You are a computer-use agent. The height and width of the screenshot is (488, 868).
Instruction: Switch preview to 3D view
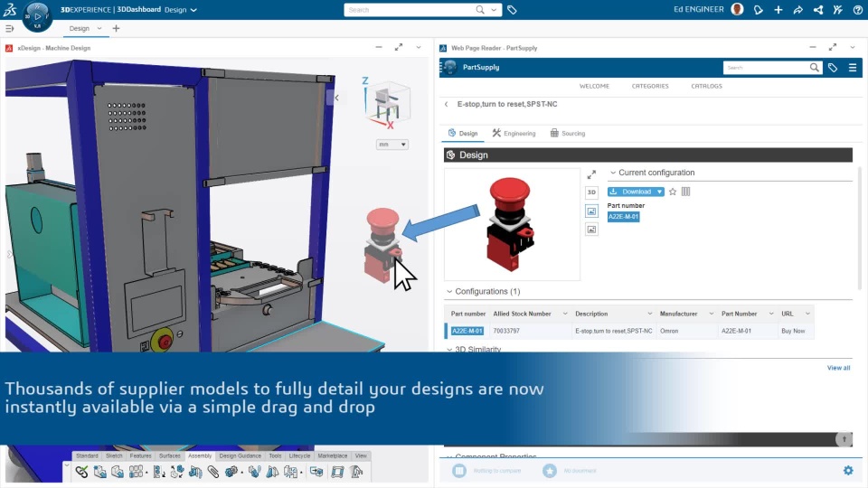(x=591, y=192)
